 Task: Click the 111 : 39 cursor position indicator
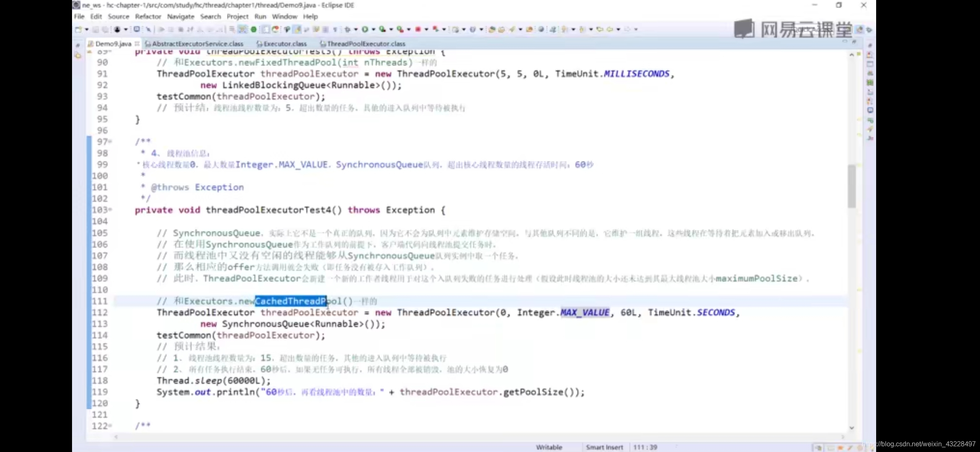645,447
